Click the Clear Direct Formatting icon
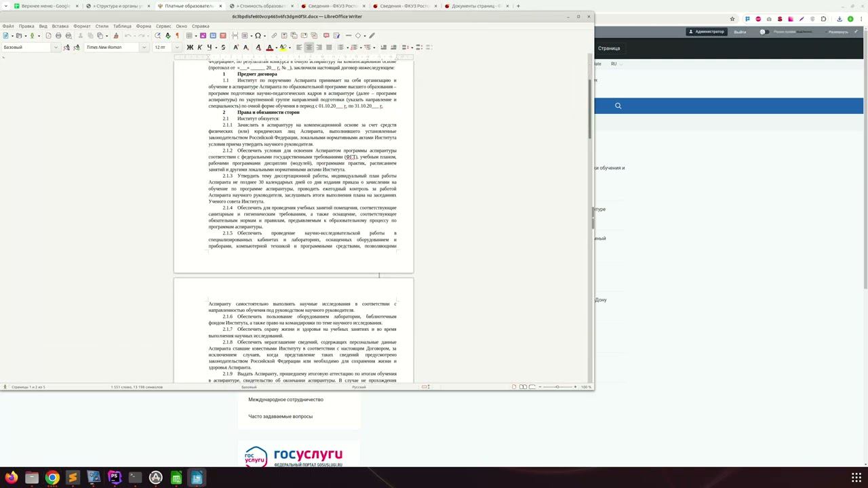The height and width of the screenshot is (488, 868). pyautogui.click(x=258, y=47)
